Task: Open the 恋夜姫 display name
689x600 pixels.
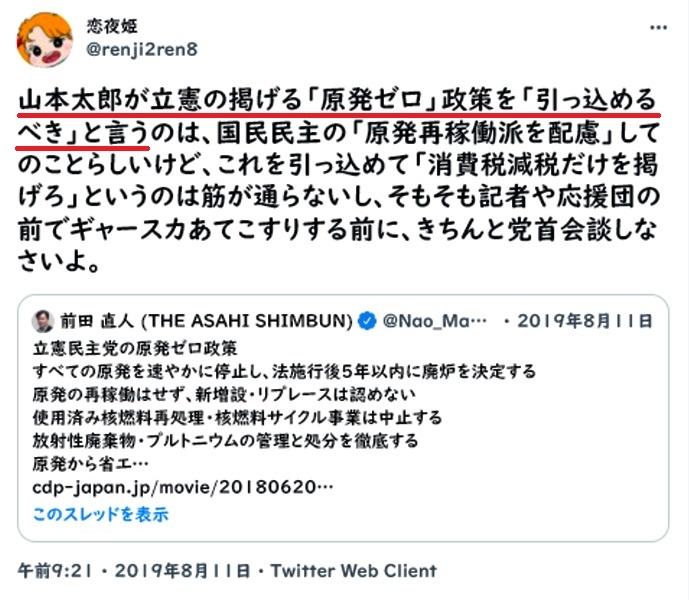Action: click(112, 26)
